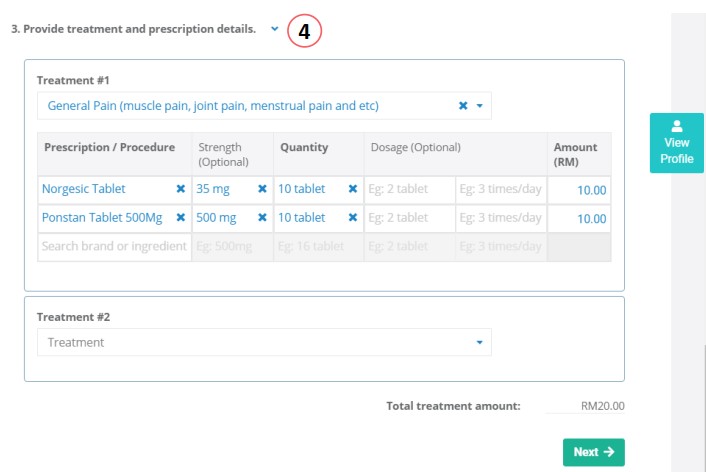Click Norgesic dosage tablet count field

[409, 189]
